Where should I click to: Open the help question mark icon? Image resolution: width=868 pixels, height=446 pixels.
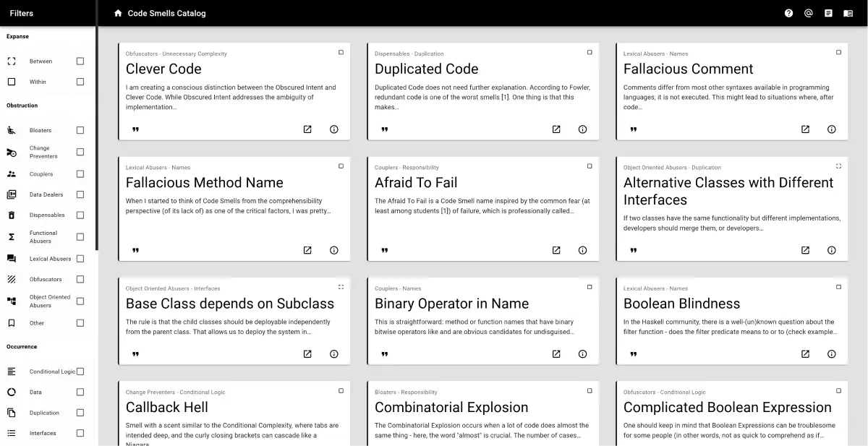(788, 13)
